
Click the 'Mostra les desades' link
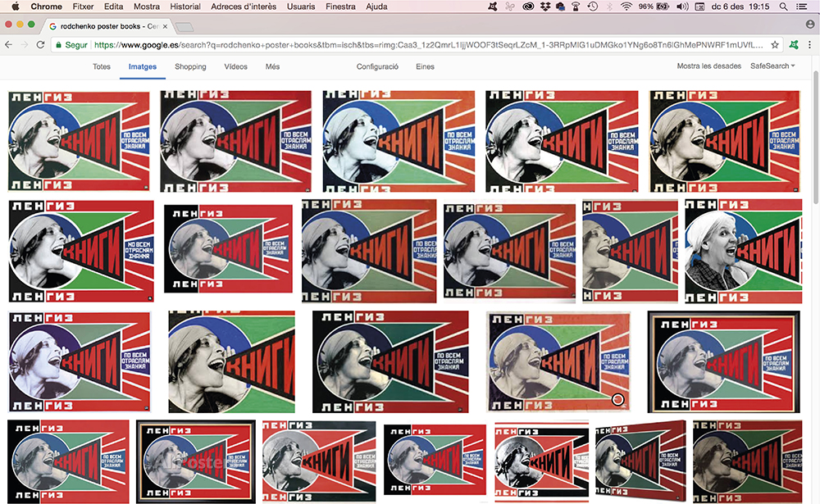[x=709, y=66]
